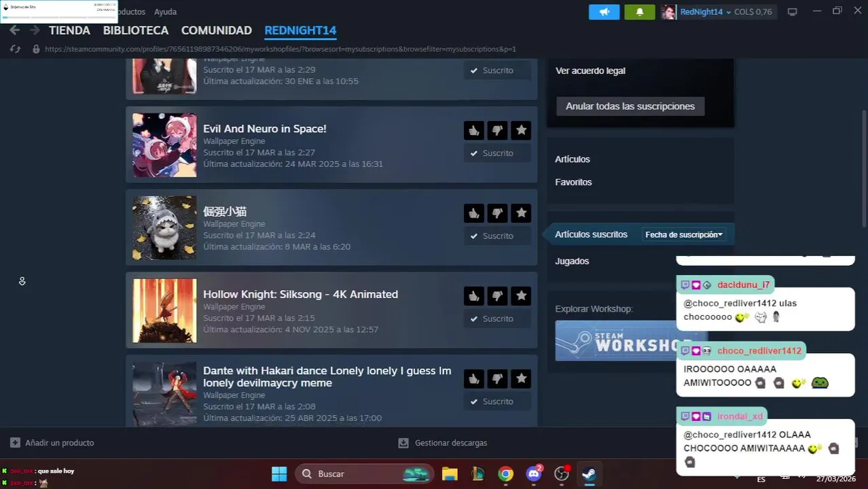Select Artículos suscritos in the side menu
Viewport: 868px width, 489px height.
591,234
